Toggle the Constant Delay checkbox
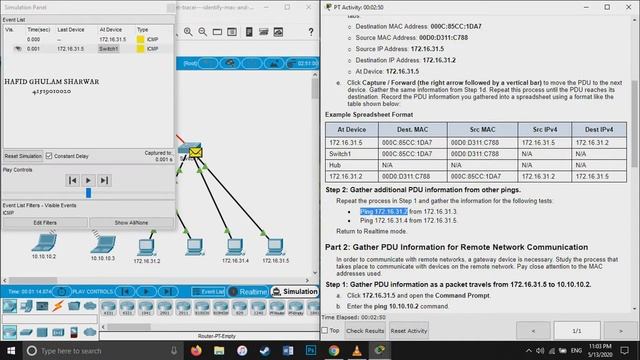The width and height of the screenshot is (640, 360). (49, 156)
